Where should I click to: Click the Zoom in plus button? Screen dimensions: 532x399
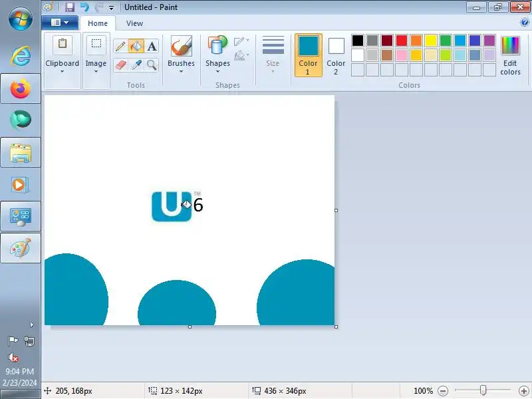coord(523,391)
